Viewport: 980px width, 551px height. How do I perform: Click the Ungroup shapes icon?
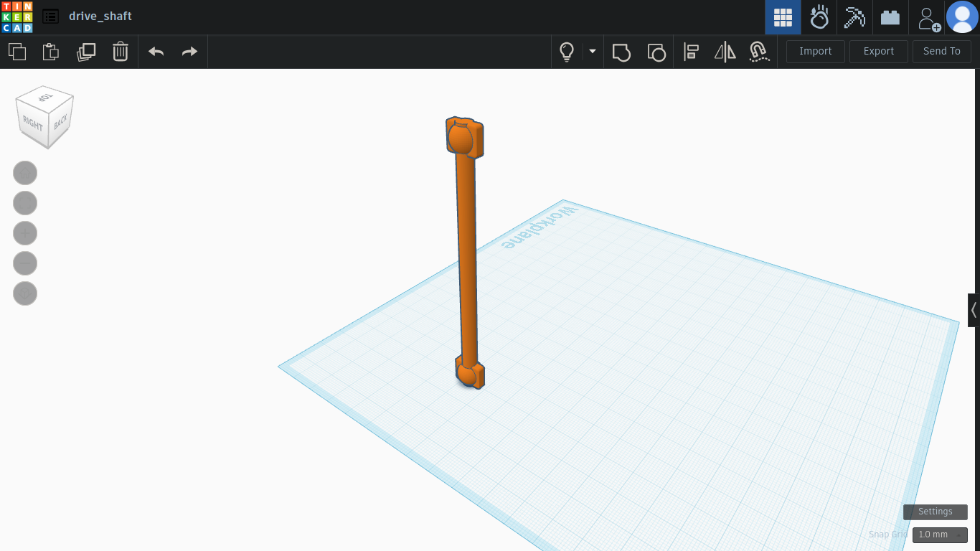point(656,52)
